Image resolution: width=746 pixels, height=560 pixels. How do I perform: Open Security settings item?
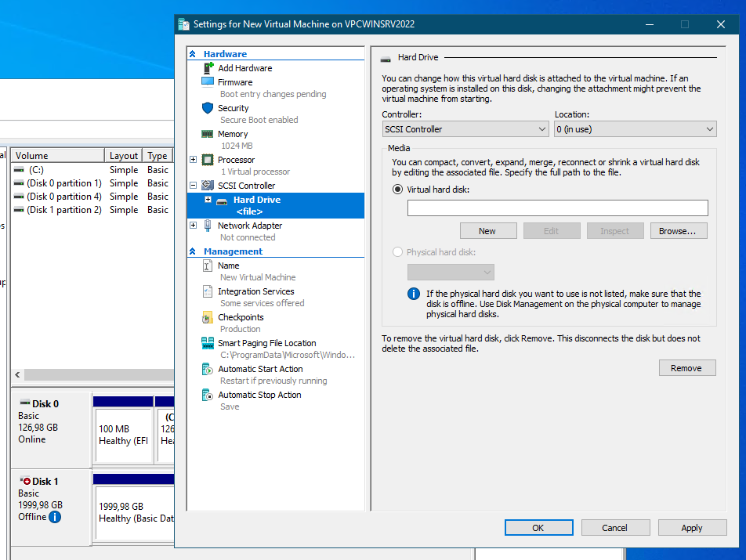pos(234,108)
